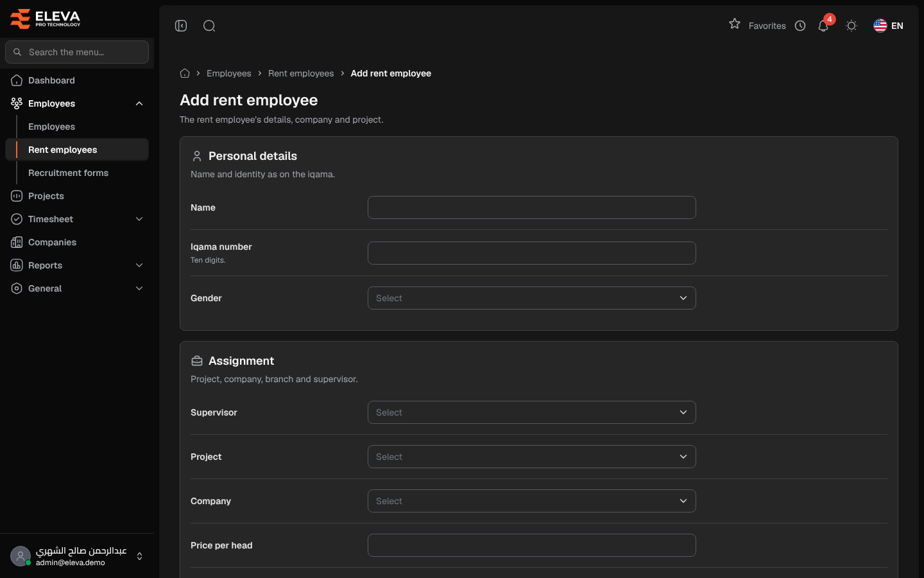
Task: Open the Supervisor dropdown
Action: point(532,412)
